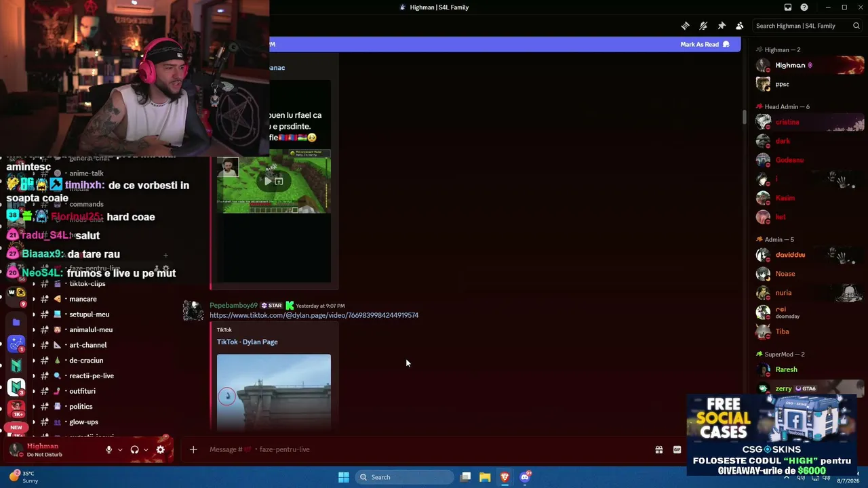The image size is (868, 488).
Task: Open member Noase in Admin list
Action: pyautogui.click(x=810, y=274)
